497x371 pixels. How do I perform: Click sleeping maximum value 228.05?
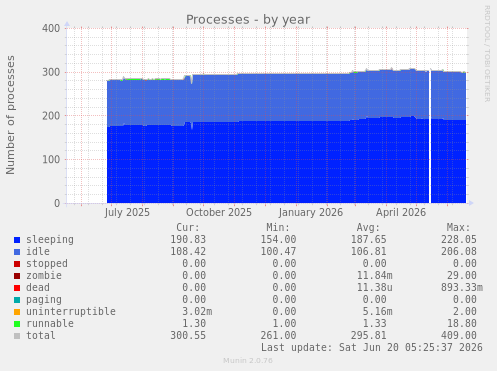coord(459,239)
